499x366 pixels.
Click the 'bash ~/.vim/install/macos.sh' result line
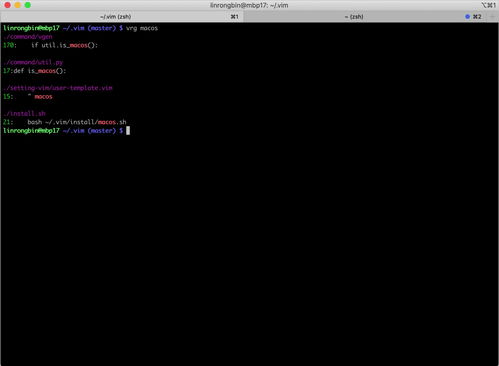coord(77,122)
